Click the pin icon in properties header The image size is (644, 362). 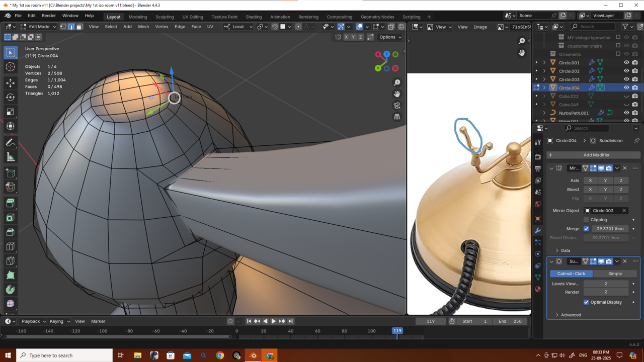coord(636,141)
